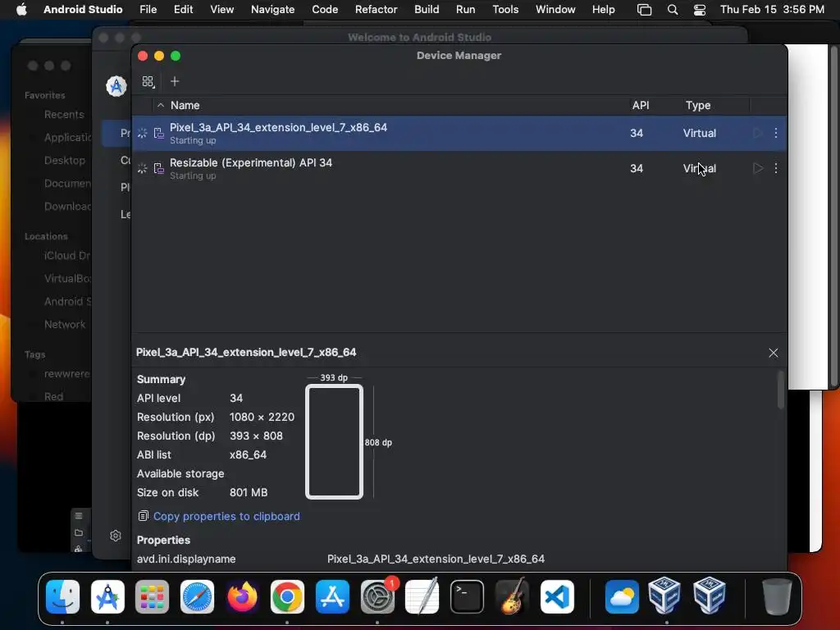
Task: Click Android Studio logo in Welcome window
Action: [x=116, y=85]
